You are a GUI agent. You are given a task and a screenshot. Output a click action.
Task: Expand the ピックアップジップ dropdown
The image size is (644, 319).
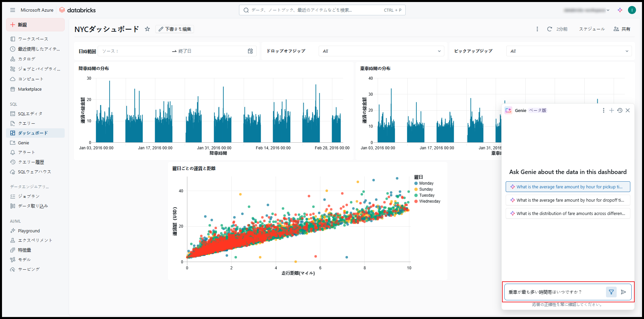point(569,51)
